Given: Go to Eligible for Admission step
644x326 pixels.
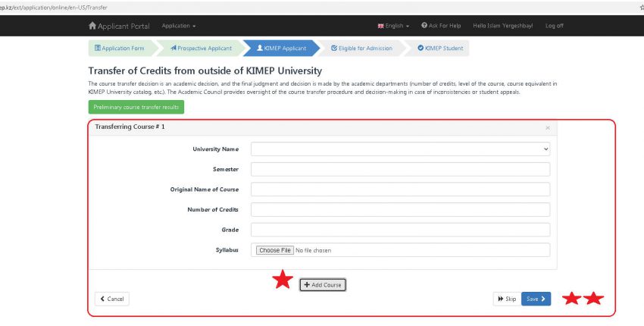Looking at the screenshot, I should click(361, 48).
